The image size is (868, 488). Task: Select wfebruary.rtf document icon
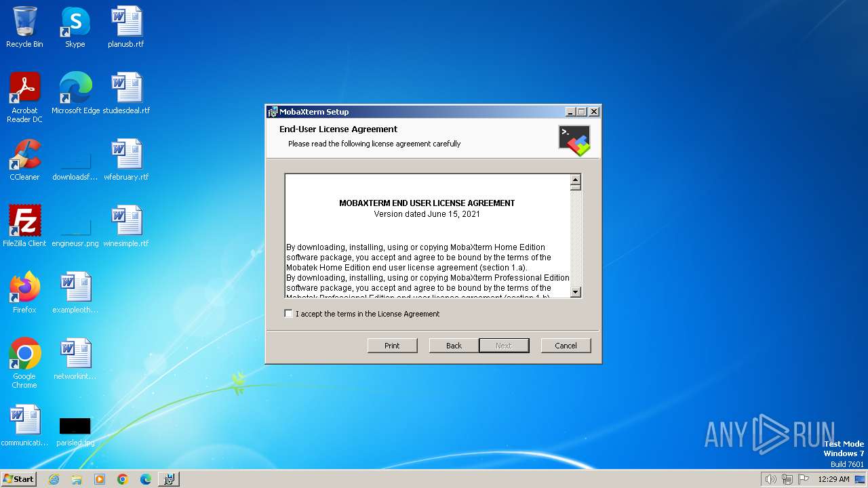[x=126, y=161]
